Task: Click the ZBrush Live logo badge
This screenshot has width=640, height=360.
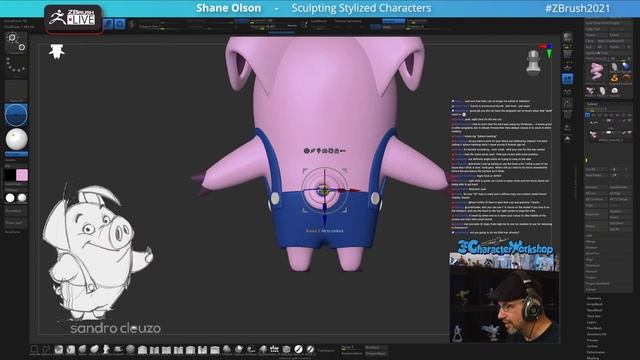Action: pos(73,18)
